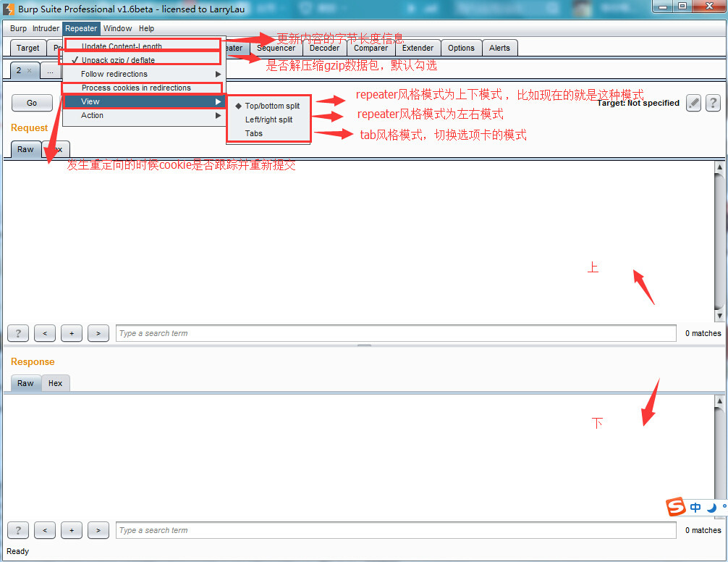Click Response pane scrollbar up arrow
Screen dimensions: 728x562
coord(719,400)
